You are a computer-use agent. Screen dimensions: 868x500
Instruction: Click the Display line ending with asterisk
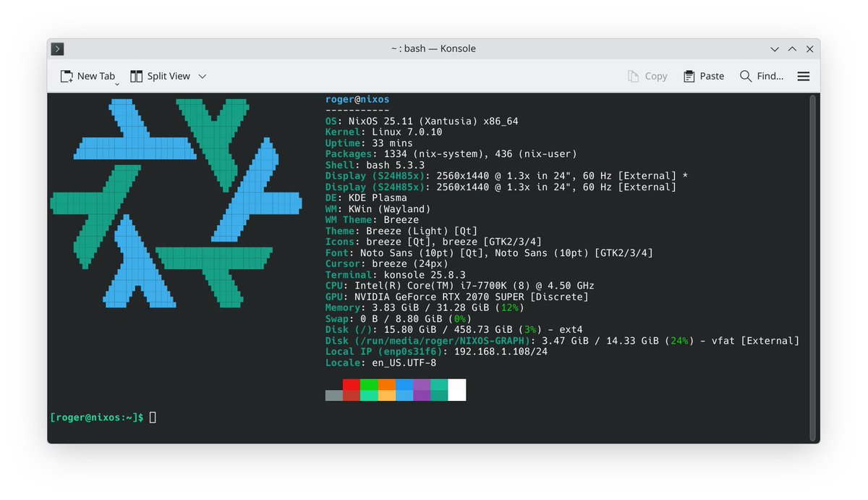coord(506,176)
